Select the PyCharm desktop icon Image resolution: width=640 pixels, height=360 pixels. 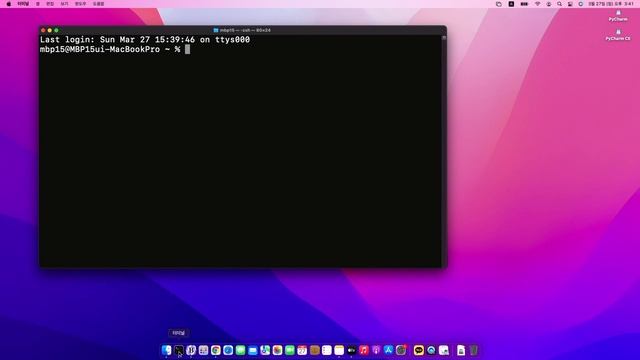point(618,16)
